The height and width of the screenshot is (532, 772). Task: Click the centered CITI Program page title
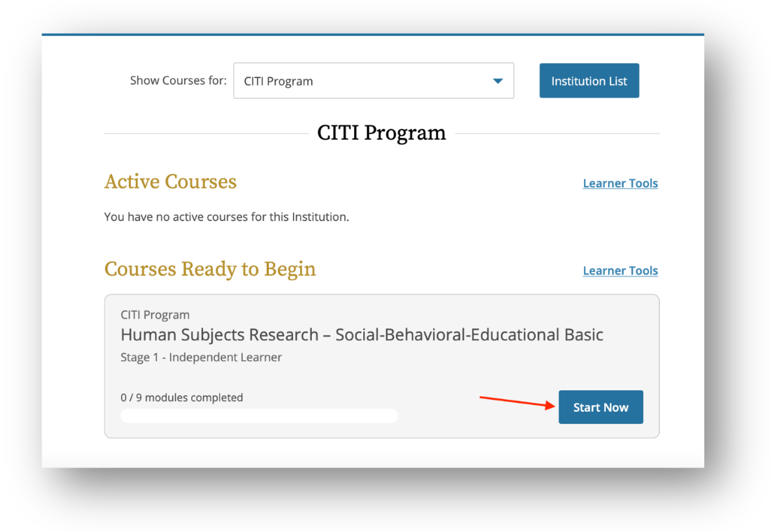coord(381,133)
